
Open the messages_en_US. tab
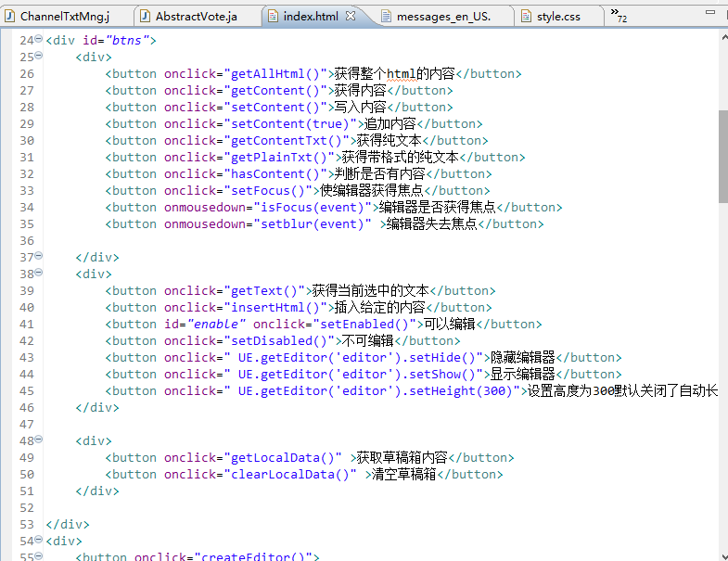tap(443, 17)
